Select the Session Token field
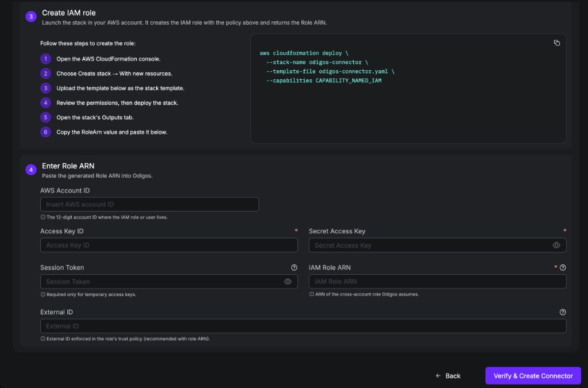588x388 pixels. (x=169, y=282)
